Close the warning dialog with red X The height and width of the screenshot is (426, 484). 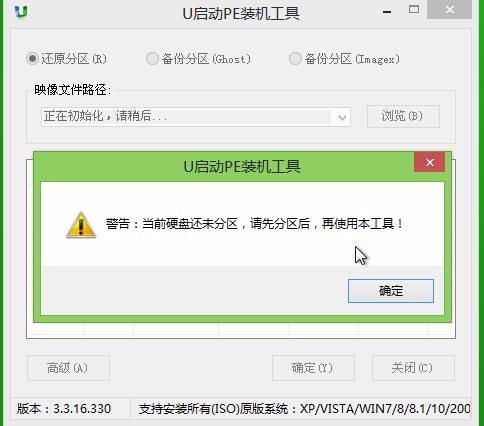click(x=429, y=162)
